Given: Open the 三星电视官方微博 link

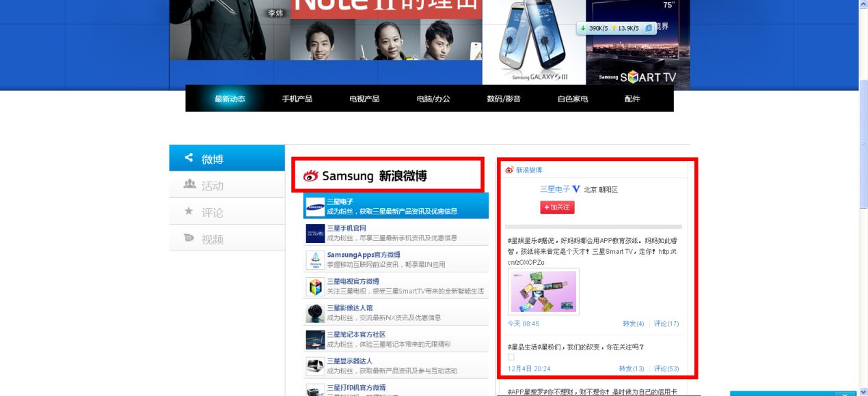Looking at the screenshot, I should click(x=353, y=281).
